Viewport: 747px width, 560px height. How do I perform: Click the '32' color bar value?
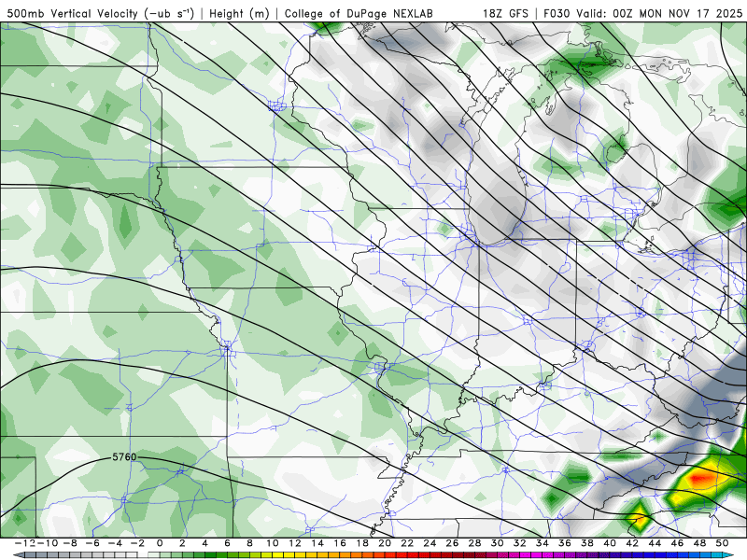(x=520, y=543)
